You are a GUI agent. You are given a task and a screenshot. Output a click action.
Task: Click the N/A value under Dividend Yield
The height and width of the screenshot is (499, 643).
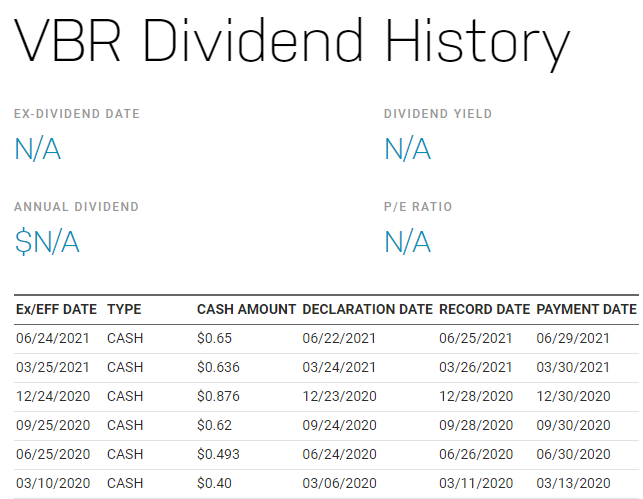pyautogui.click(x=408, y=149)
